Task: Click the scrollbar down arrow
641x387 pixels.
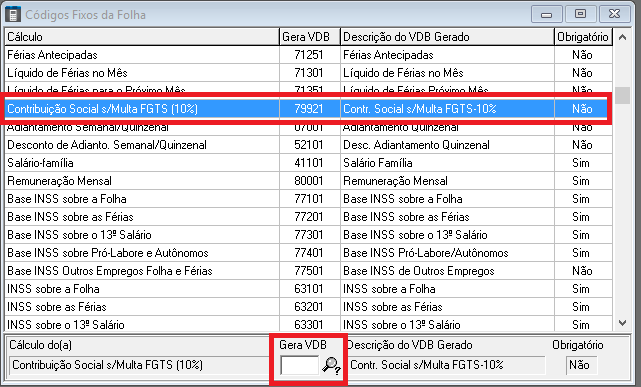Action: coord(622,323)
